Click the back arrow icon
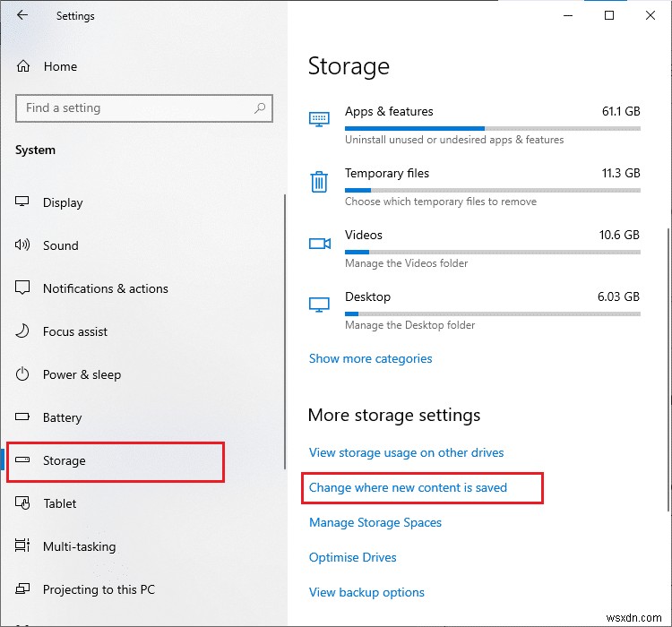 pos(22,16)
